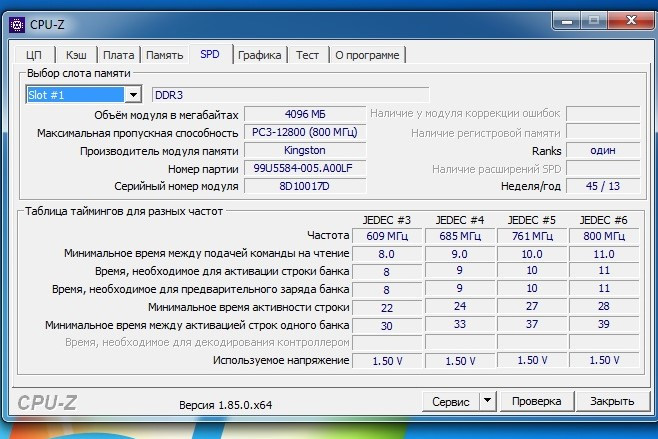
Task: Click the 30 bank cycle time cell
Action: 387,326
